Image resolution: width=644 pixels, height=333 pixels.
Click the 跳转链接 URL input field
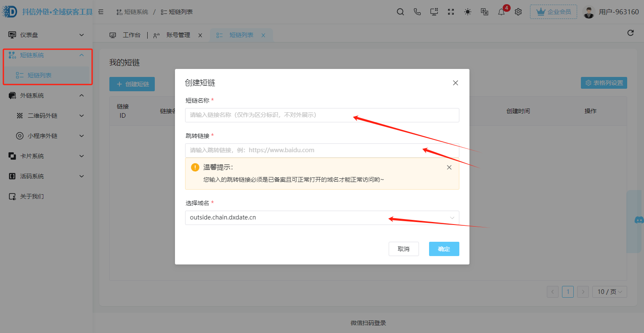pyautogui.click(x=322, y=151)
